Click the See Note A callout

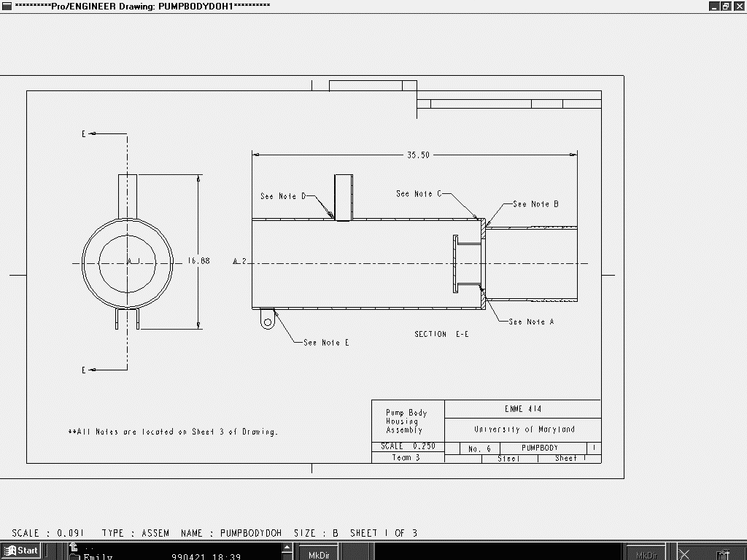tap(531, 322)
